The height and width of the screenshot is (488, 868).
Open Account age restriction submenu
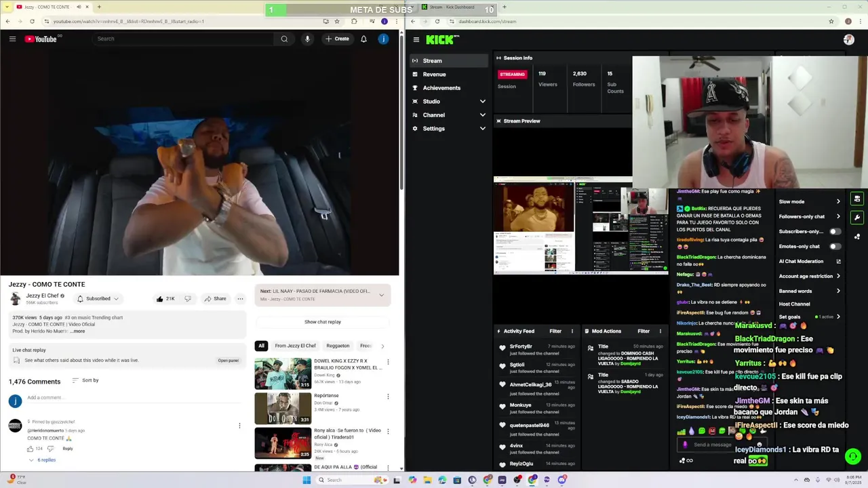810,276
